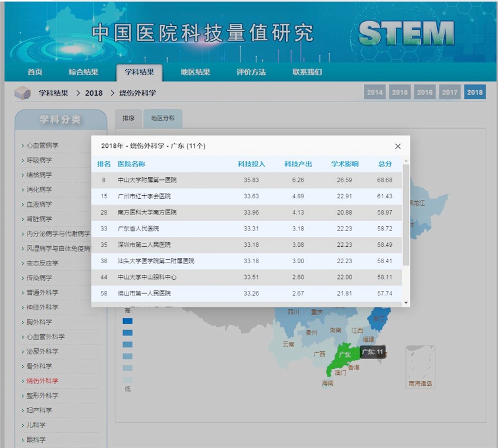Switch to year 2015
The width and height of the screenshot is (498, 448).
point(400,92)
